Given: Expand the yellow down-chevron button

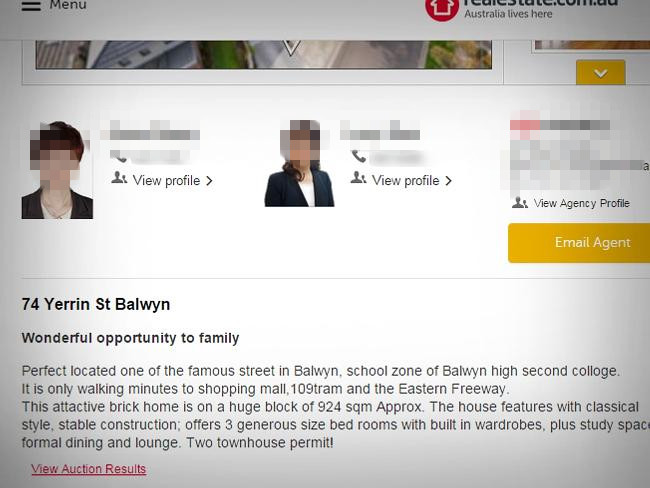Looking at the screenshot, I should click(x=600, y=73).
